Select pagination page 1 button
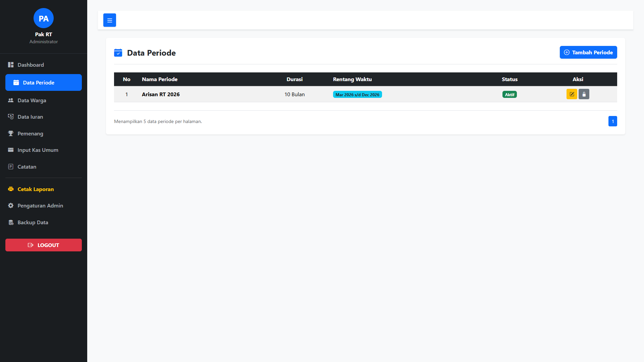 coord(612,121)
